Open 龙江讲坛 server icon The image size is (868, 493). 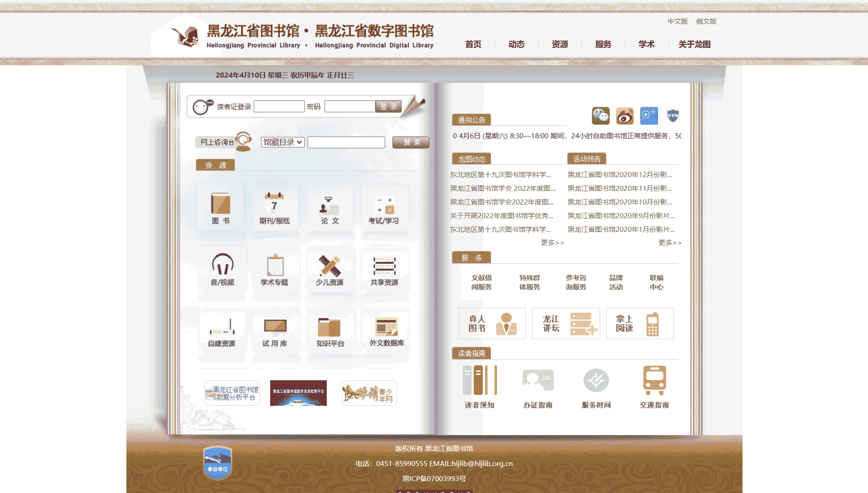(566, 324)
